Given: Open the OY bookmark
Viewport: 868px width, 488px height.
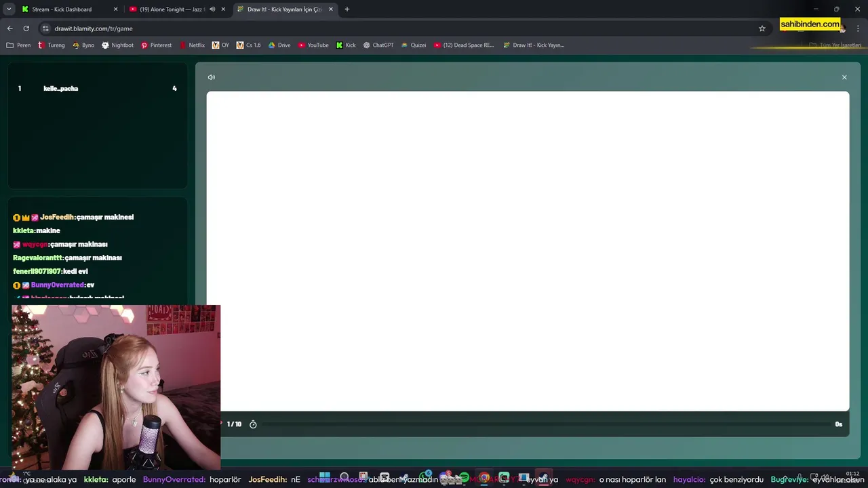Looking at the screenshot, I should [220, 45].
